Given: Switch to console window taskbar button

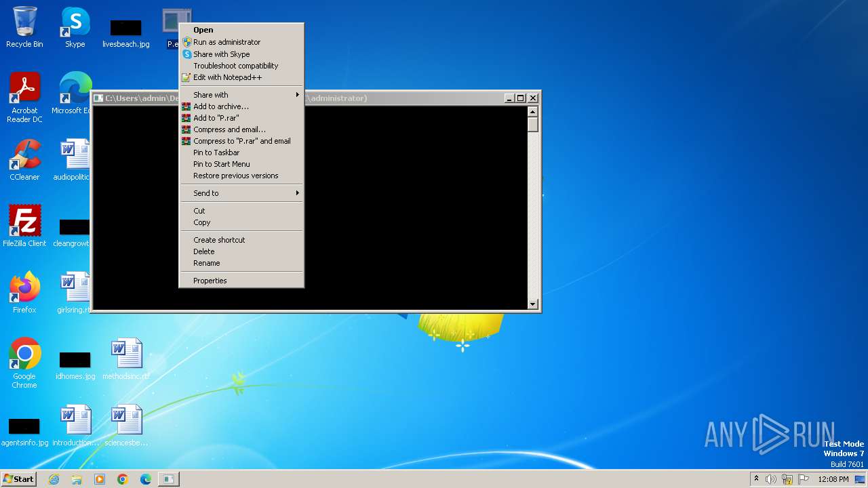Looking at the screenshot, I should click(168, 479).
